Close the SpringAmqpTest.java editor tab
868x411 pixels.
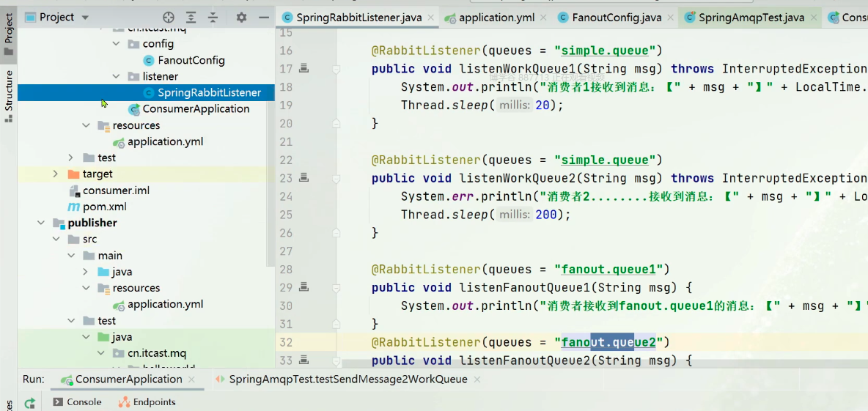(813, 18)
